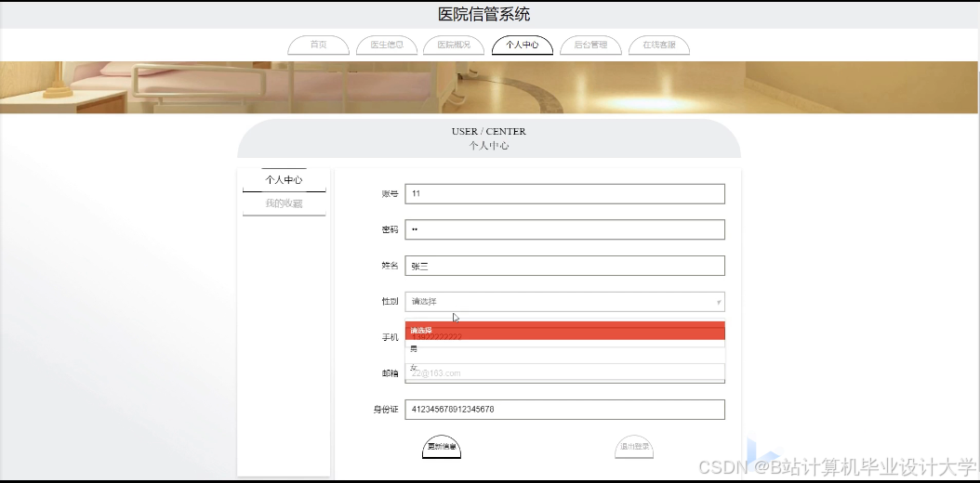Image resolution: width=980 pixels, height=483 pixels.
Task: Click the 账号 input field
Action: click(x=565, y=193)
